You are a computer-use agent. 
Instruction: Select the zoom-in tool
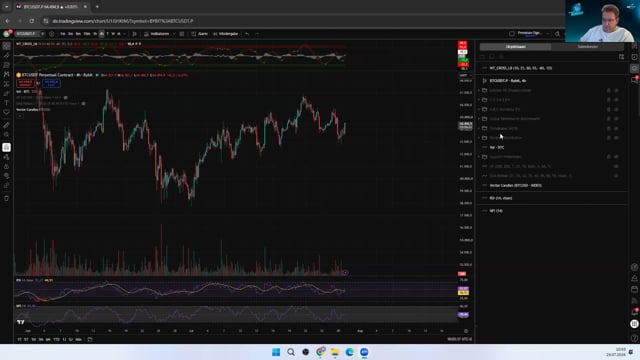(7, 134)
